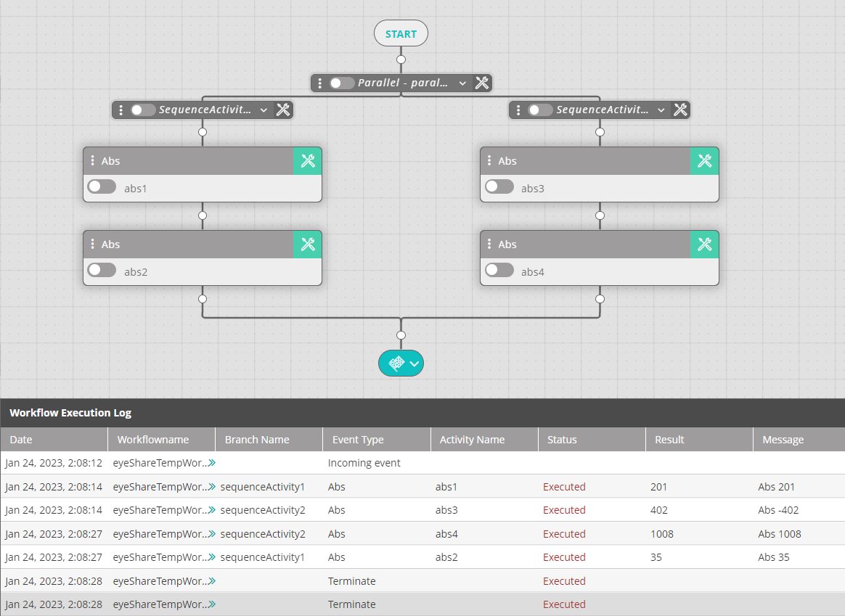Viewport: 845px width, 616px height.
Task: Open three-dot menu on Parallel activity
Action: (x=319, y=83)
